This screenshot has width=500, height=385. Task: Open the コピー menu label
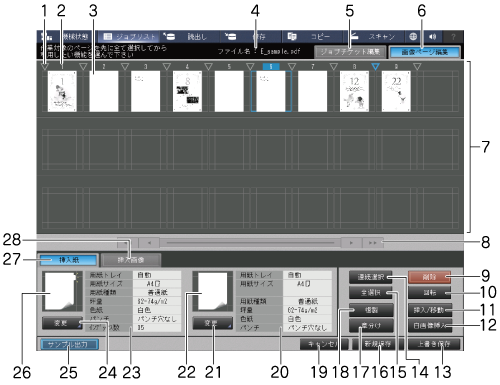click(320, 37)
